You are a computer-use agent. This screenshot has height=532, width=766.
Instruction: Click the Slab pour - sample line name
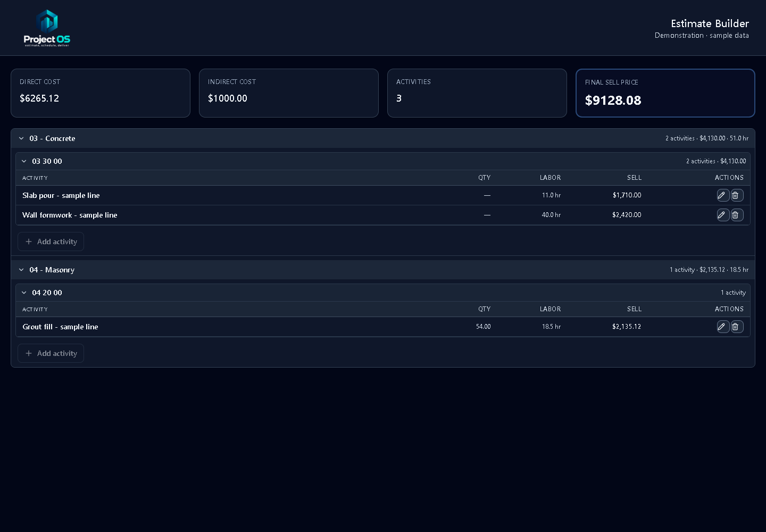pyautogui.click(x=61, y=195)
